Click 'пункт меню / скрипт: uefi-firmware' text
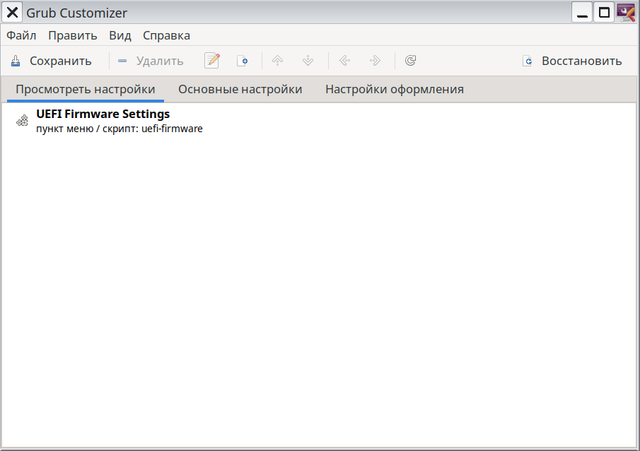The image size is (640, 451). (119, 129)
